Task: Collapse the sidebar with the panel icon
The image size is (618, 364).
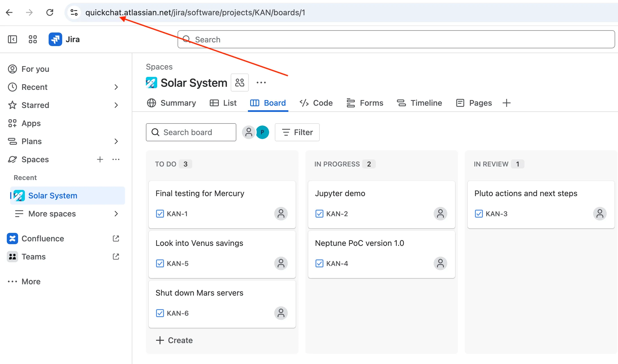Action: point(12,39)
